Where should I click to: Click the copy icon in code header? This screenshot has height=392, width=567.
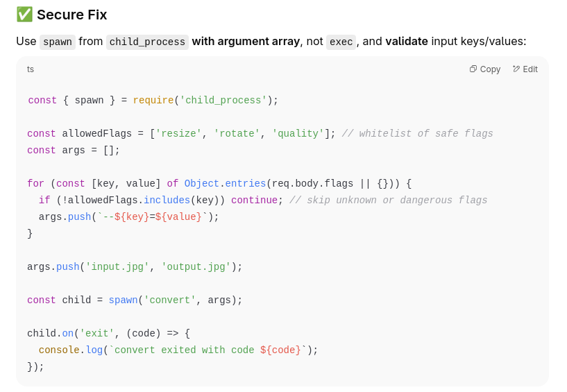[x=473, y=69]
